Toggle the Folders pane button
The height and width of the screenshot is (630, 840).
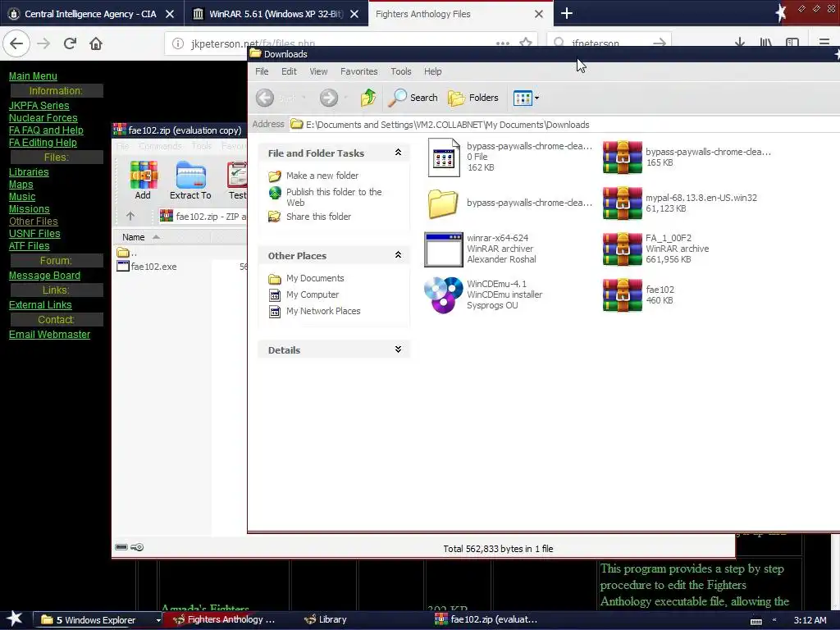(473, 98)
